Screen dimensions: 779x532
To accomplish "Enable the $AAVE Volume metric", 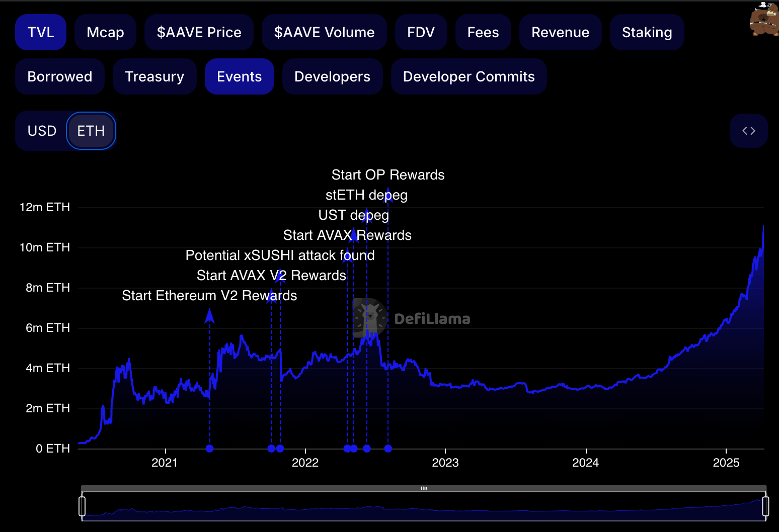I will [324, 32].
